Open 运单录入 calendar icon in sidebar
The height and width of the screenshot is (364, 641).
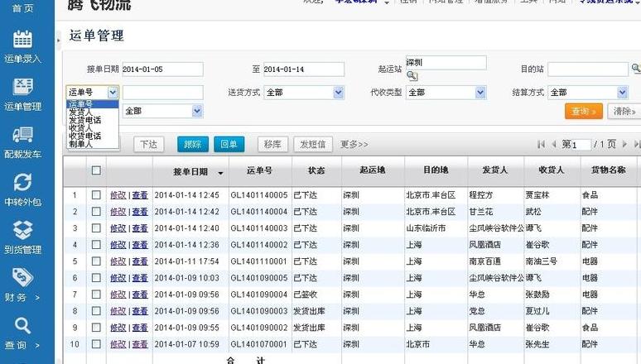tap(22, 40)
